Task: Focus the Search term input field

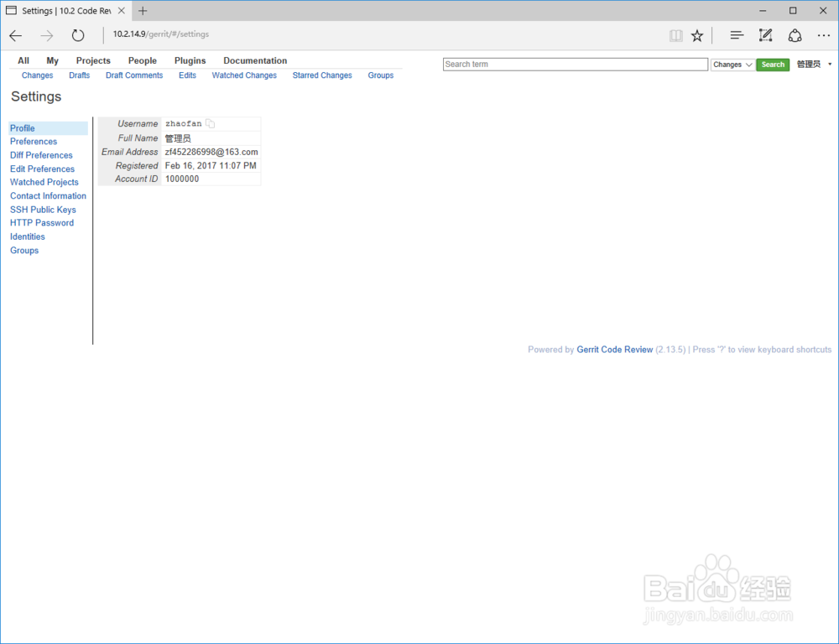Action: click(576, 65)
